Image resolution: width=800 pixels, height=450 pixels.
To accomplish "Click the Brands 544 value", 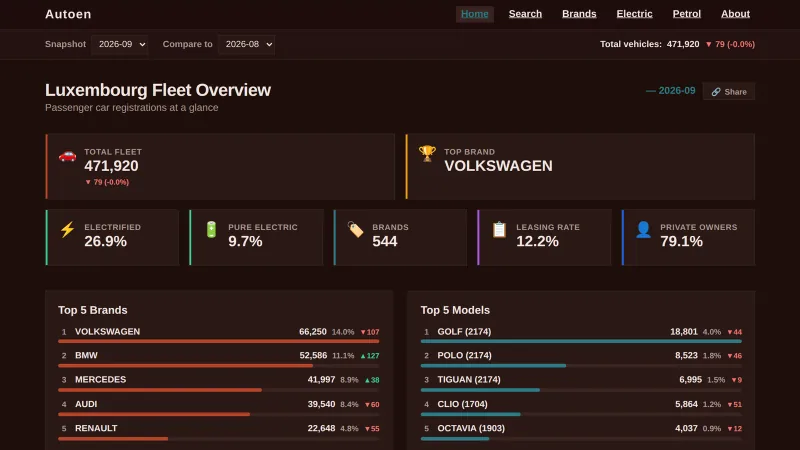I will [x=385, y=241].
